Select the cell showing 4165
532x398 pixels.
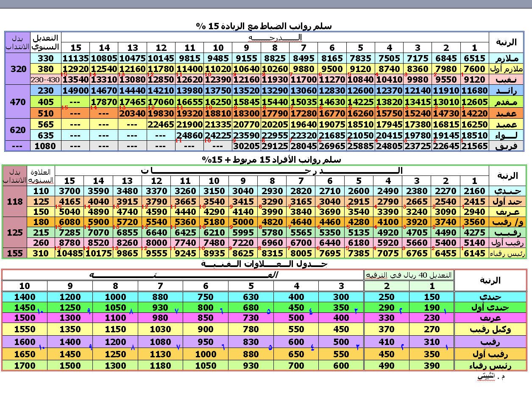click(70, 201)
